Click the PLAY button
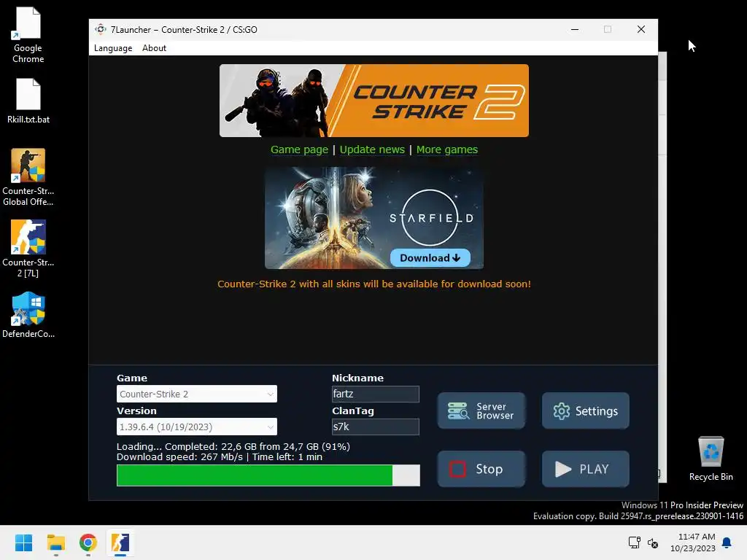 point(586,469)
